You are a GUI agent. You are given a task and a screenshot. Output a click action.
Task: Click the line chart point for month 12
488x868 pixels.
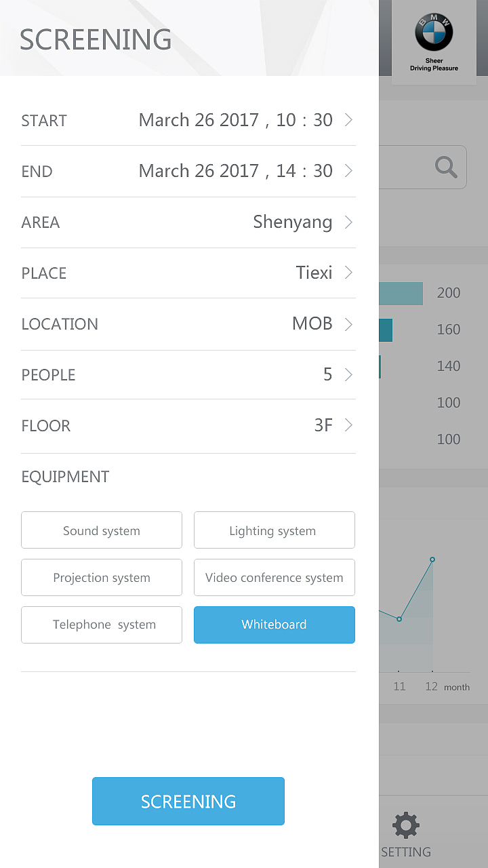point(432,559)
